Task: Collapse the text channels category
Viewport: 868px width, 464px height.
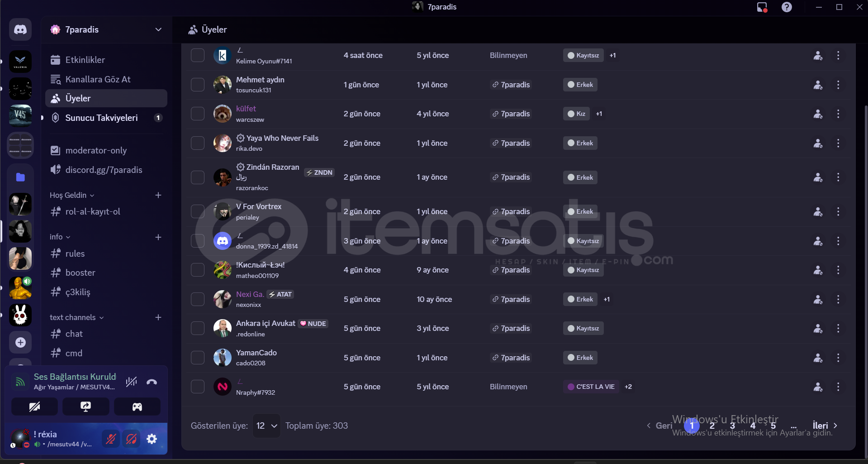Action: pos(77,317)
